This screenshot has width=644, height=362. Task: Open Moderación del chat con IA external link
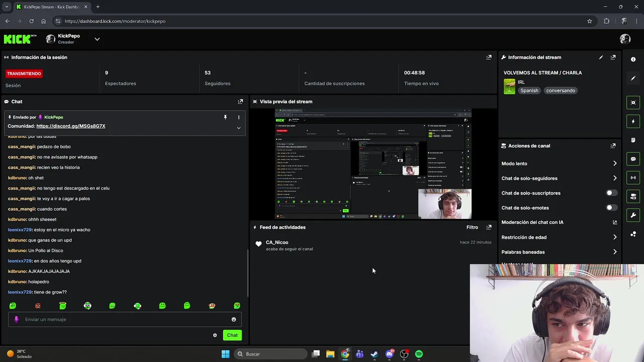(x=614, y=222)
